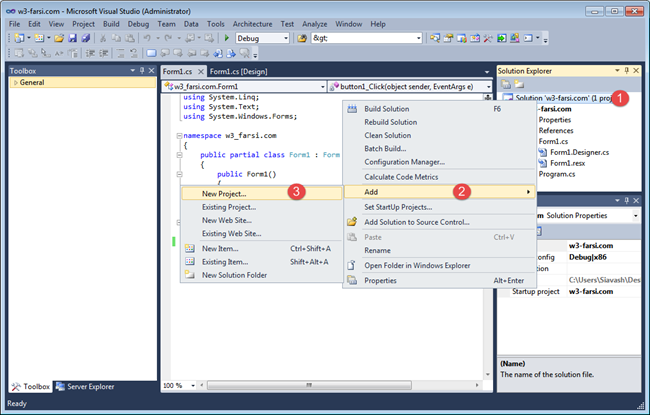The image size is (650, 415).
Task: Click the Paste toolbar icon
Action: click(x=130, y=38)
